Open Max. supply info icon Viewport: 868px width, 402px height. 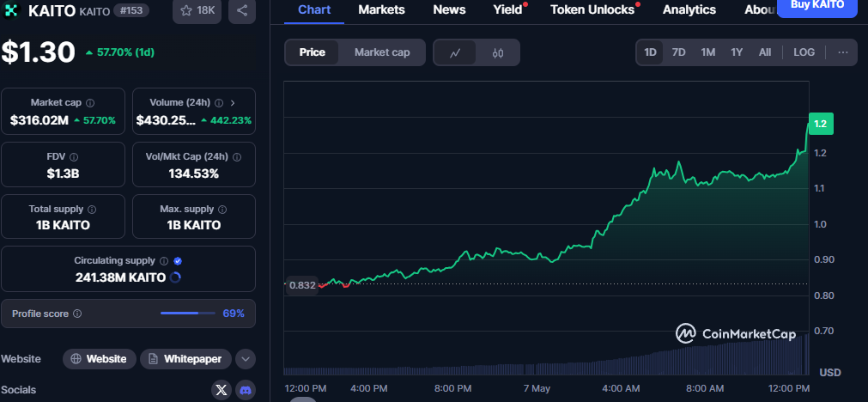[x=222, y=210]
